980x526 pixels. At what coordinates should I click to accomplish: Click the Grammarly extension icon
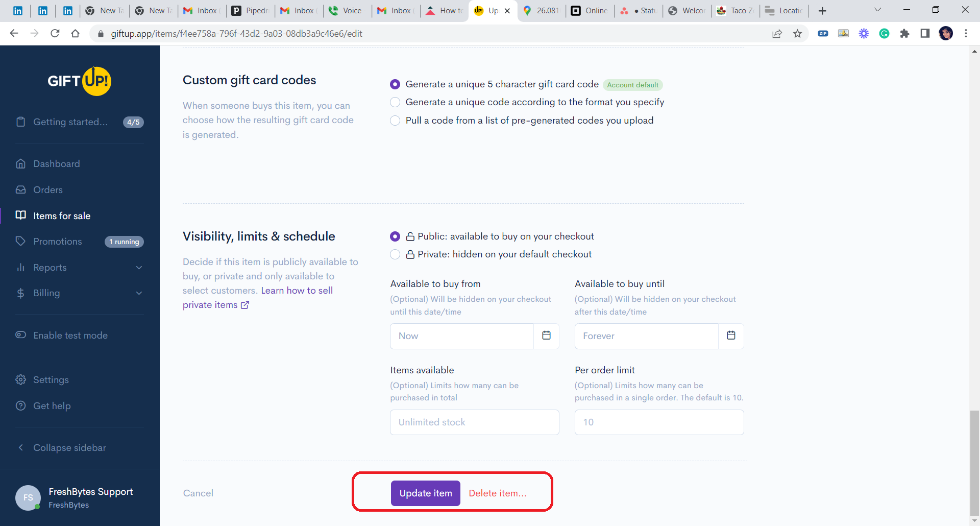point(884,34)
